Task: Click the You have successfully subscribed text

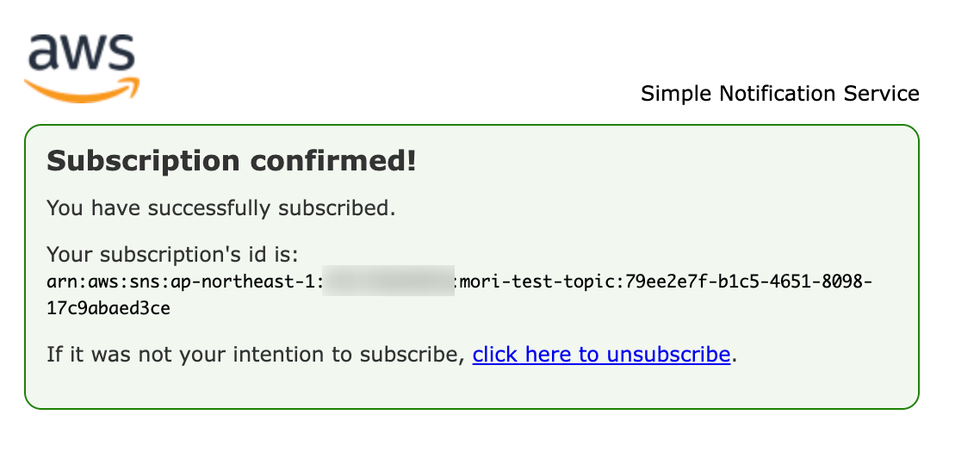Action: click(221, 208)
